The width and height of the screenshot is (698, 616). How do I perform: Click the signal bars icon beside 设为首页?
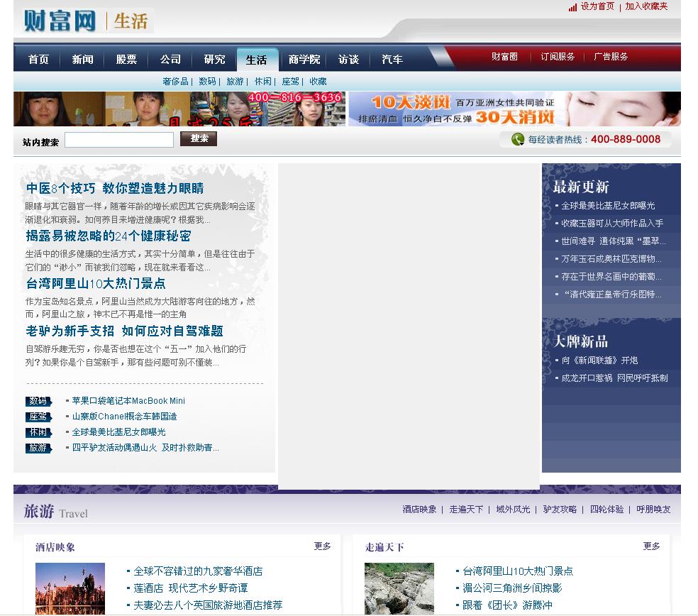[x=572, y=7]
